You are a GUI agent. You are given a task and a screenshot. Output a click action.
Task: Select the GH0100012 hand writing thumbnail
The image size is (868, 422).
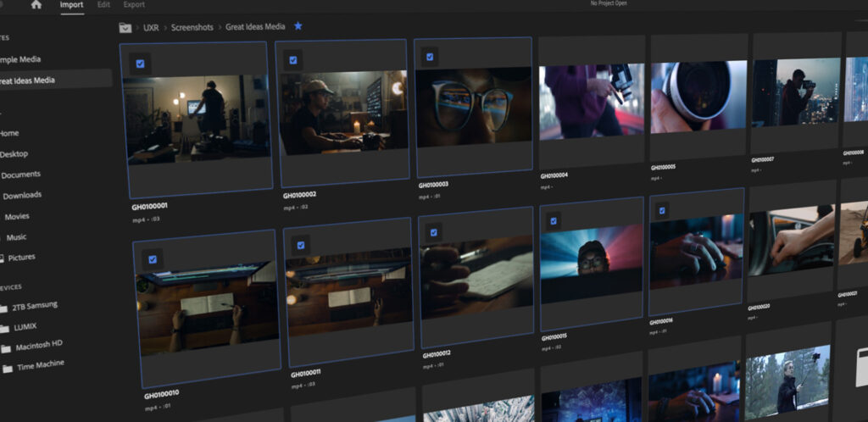476,277
